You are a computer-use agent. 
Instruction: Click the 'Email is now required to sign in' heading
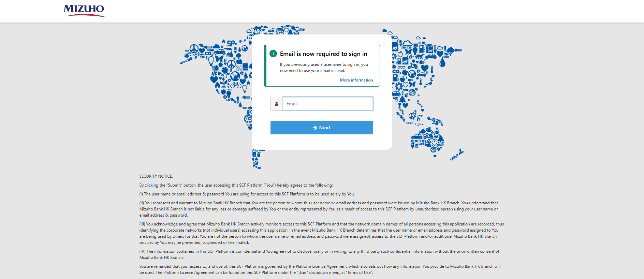point(324,54)
